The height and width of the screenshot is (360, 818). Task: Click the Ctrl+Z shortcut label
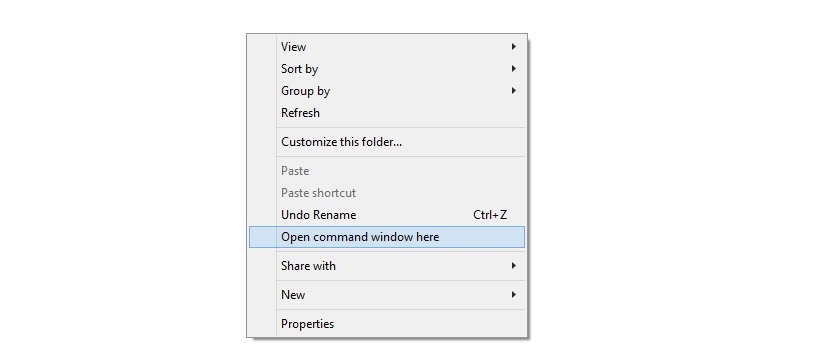(490, 214)
